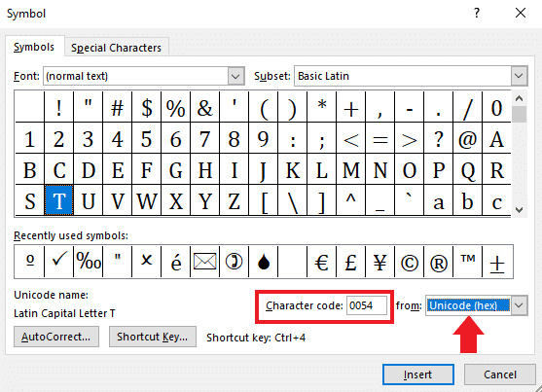Select the forward slash / symbol

pos(467,107)
